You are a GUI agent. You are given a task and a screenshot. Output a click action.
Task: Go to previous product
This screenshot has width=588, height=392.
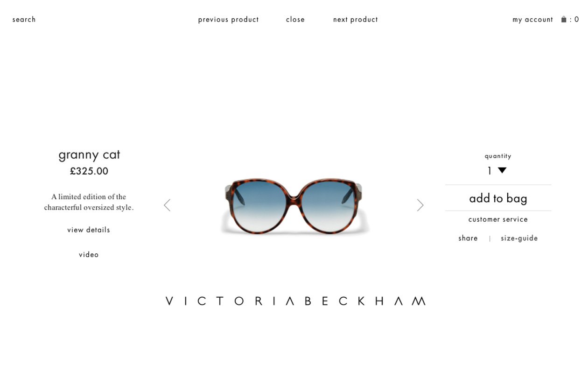click(228, 20)
